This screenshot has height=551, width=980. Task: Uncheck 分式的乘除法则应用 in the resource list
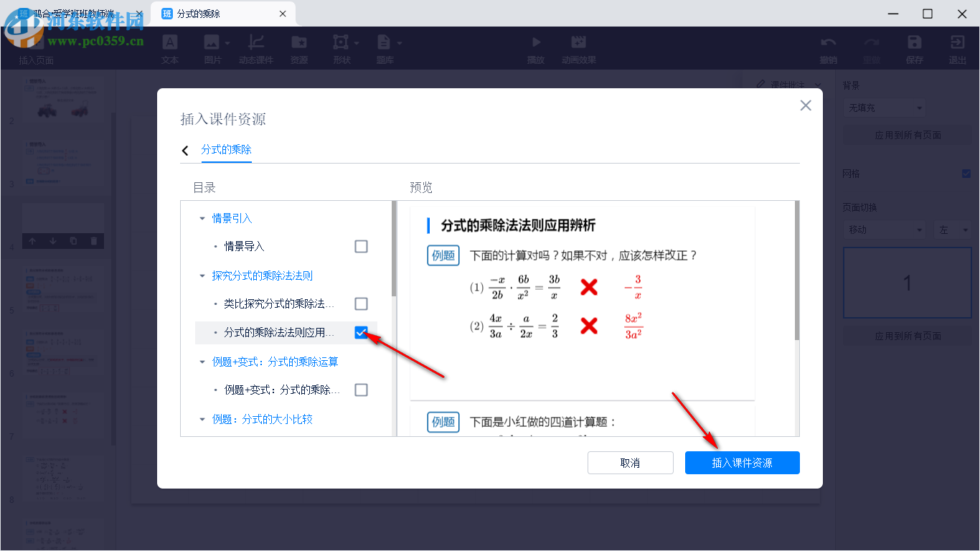(361, 332)
